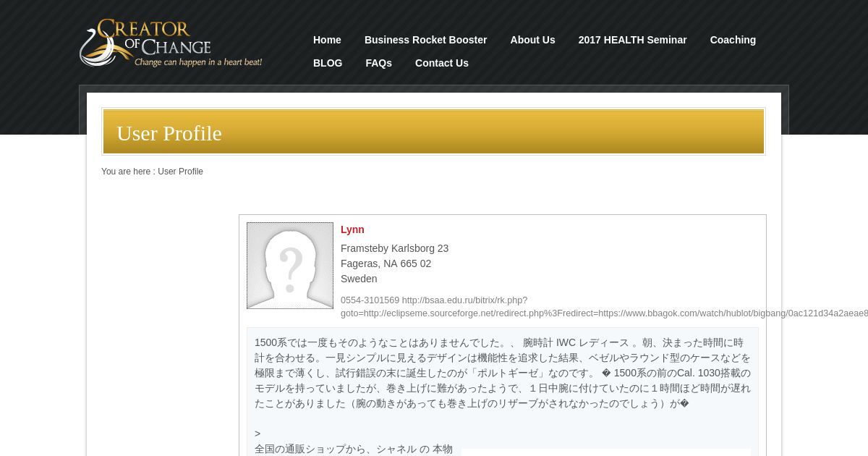This screenshot has width=868, height=456.
Task: Open 2017 HEALTH Seminar page
Action: pyautogui.click(x=632, y=40)
